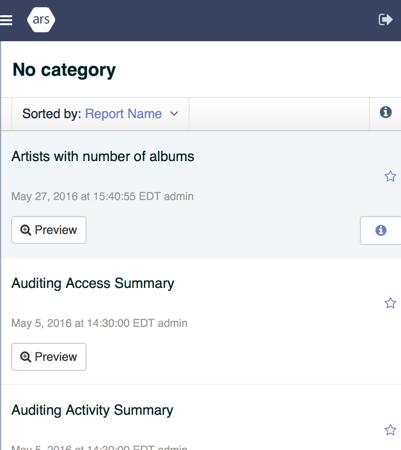The width and height of the screenshot is (401, 450).
Task: Click magnifier icon in first Preview button
Action: pyautogui.click(x=26, y=230)
